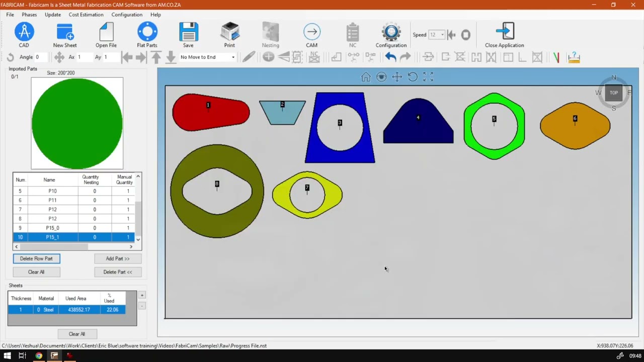Image resolution: width=644 pixels, height=362 pixels.
Task: Click in the Ay input field
Action: [x=110, y=57]
